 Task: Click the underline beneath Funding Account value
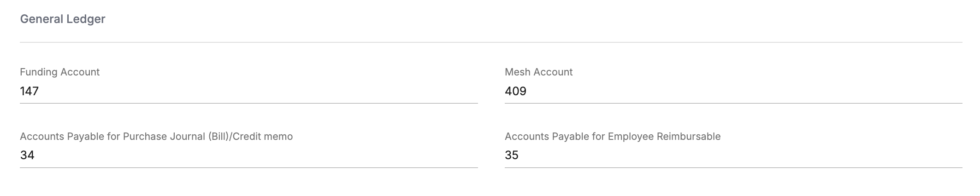(x=248, y=103)
